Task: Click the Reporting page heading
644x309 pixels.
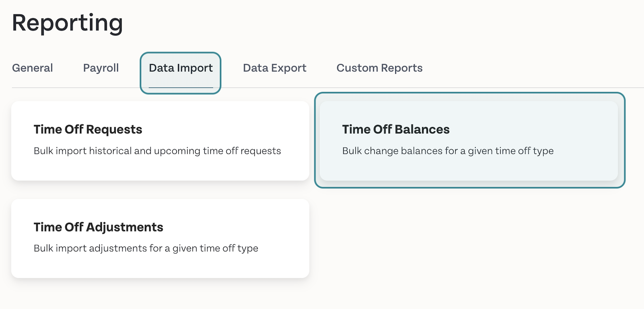Action: pyautogui.click(x=67, y=23)
